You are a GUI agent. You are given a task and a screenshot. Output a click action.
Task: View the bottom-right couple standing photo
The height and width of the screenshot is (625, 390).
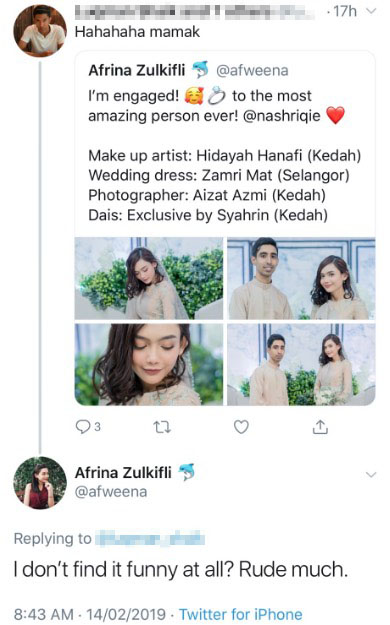coord(301,364)
